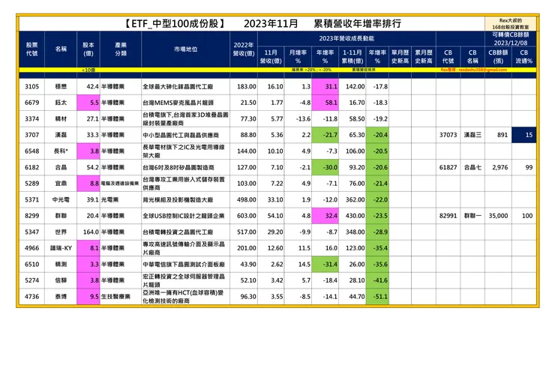Select CB balance value 35,000
Viewport: 555px width, 392px height.
coord(498,215)
